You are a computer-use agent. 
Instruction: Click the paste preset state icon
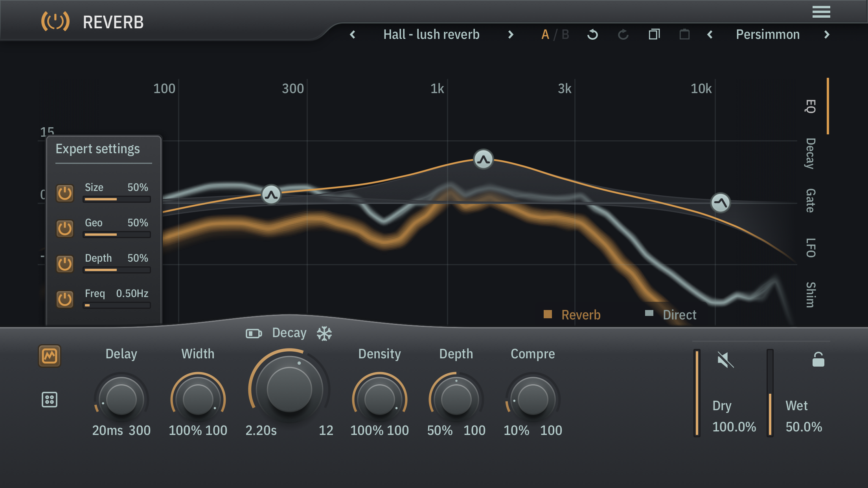click(684, 35)
